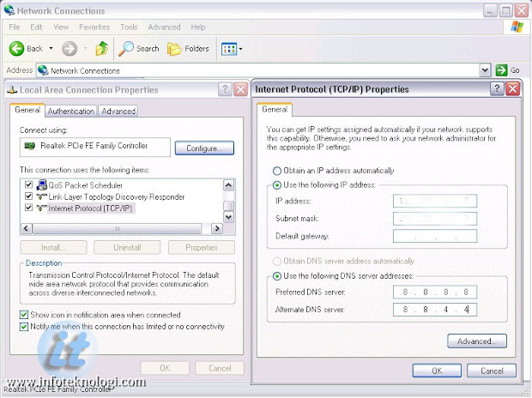Select Obtain an IP address automatically
Image resolution: width=532 pixels, height=398 pixels.
277,171
